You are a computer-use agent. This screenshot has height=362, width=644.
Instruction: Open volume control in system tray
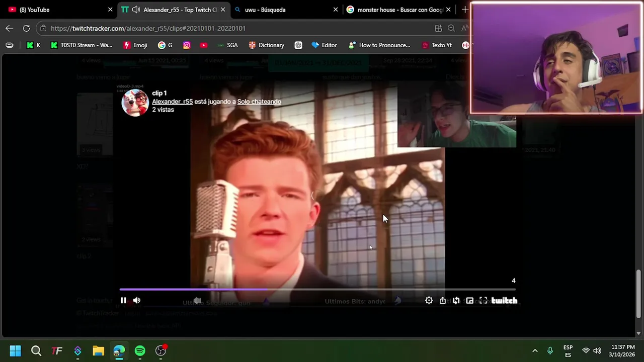pos(597,350)
